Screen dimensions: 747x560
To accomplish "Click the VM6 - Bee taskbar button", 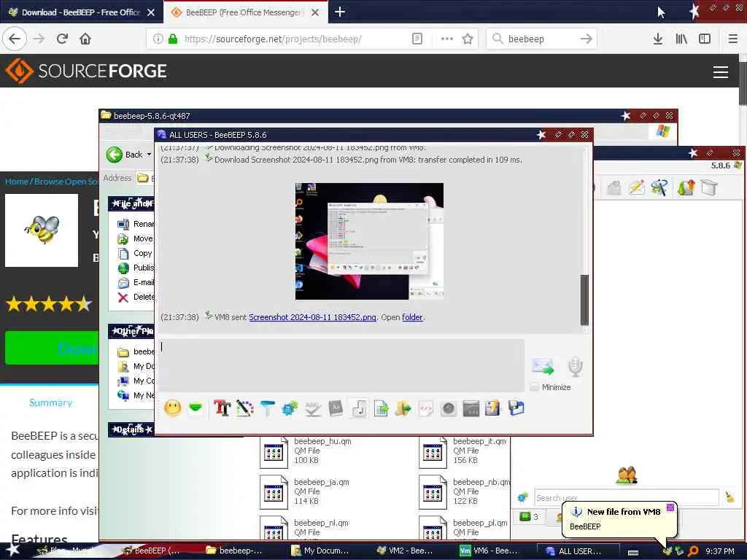I will [489, 551].
